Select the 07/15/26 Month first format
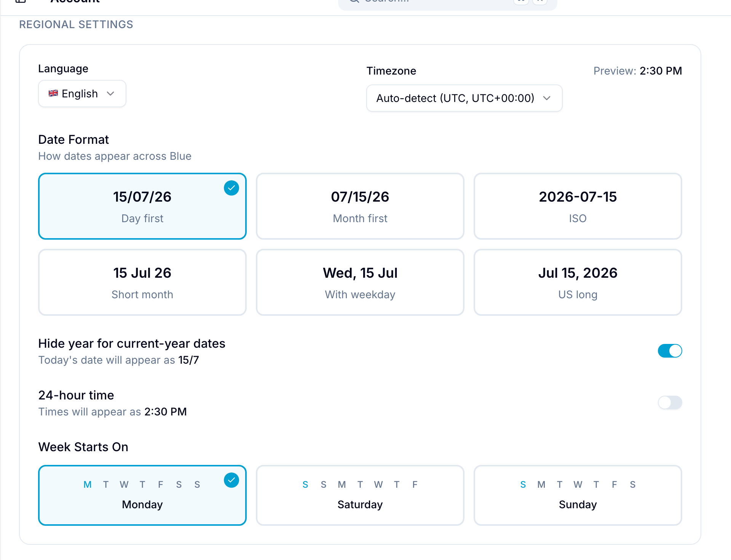This screenshot has width=731, height=560. pos(360,206)
